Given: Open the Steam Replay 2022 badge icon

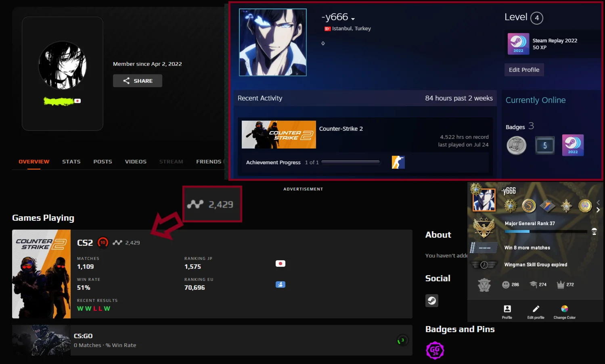Looking at the screenshot, I should [519, 44].
